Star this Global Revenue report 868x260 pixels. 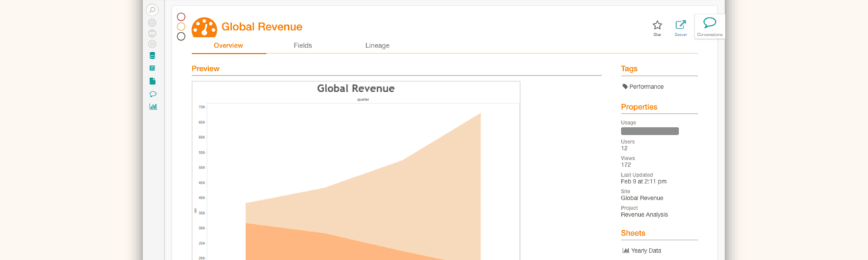657,27
